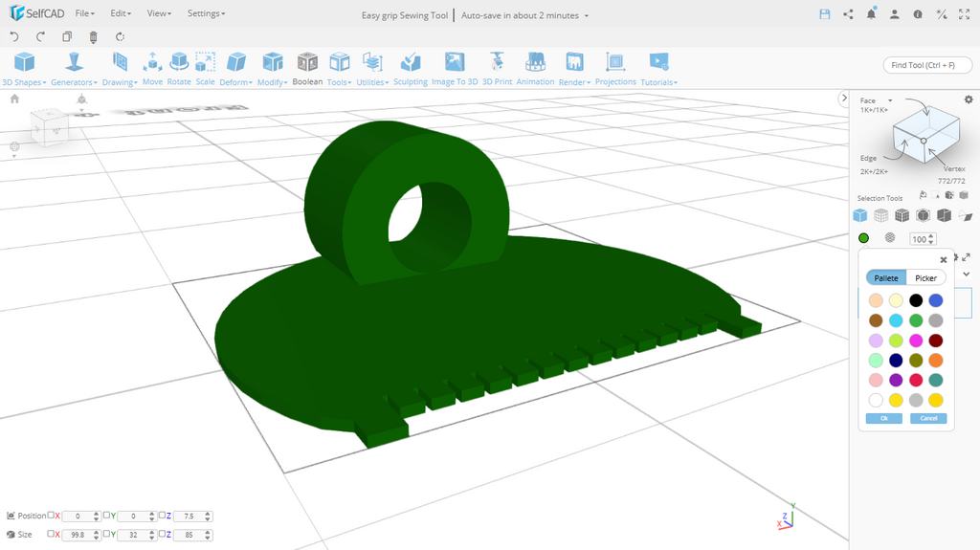This screenshot has width=980, height=550.
Task: Switch to the Picker tab
Action: click(x=925, y=277)
